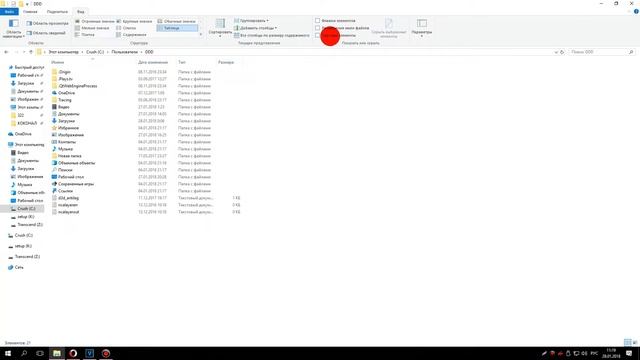This screenshot has height=360, width=640.
Task: Switch to large thumbnails view in status bar
Action: pos(634,342)
